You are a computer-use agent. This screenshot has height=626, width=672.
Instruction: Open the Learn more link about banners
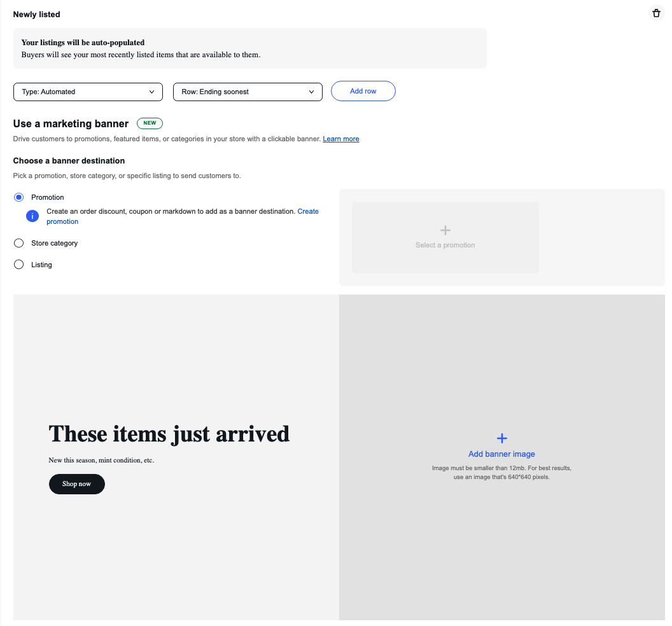click(x=341, y=139)
